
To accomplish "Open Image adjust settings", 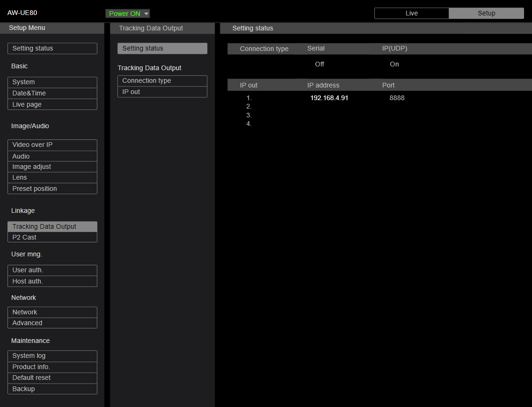I will point(52,167).
